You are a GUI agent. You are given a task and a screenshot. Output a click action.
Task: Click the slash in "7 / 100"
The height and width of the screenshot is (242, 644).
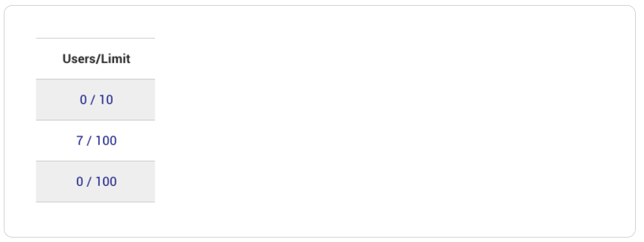point(90,141)
